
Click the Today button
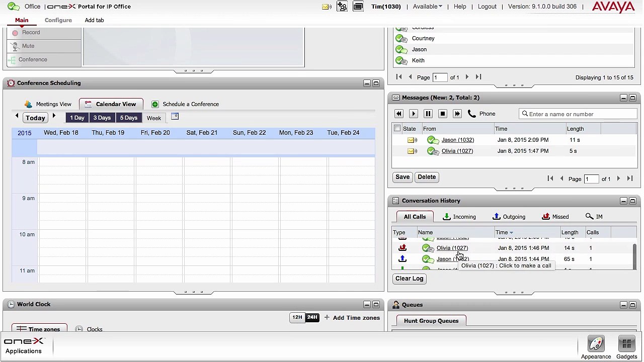(x=35, y=118)
